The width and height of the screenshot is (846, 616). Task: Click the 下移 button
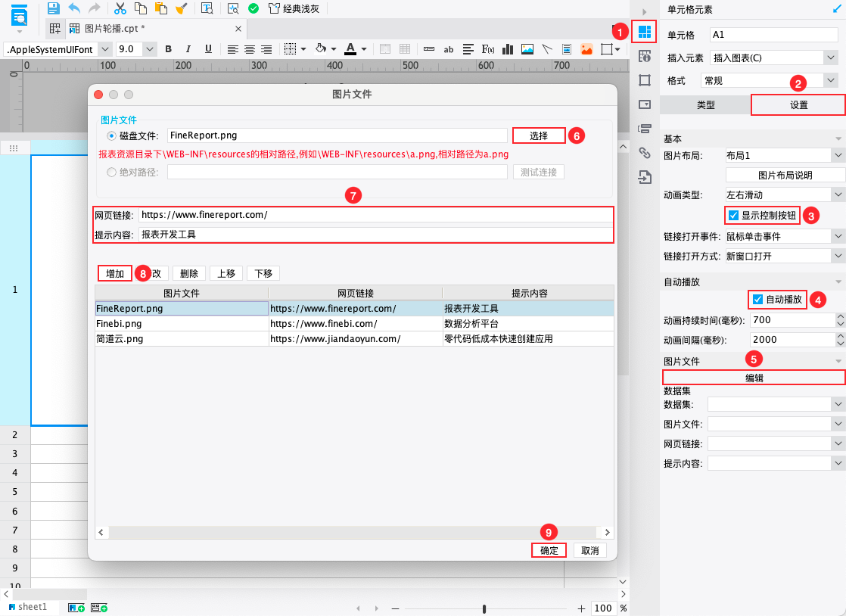(263, 273)
